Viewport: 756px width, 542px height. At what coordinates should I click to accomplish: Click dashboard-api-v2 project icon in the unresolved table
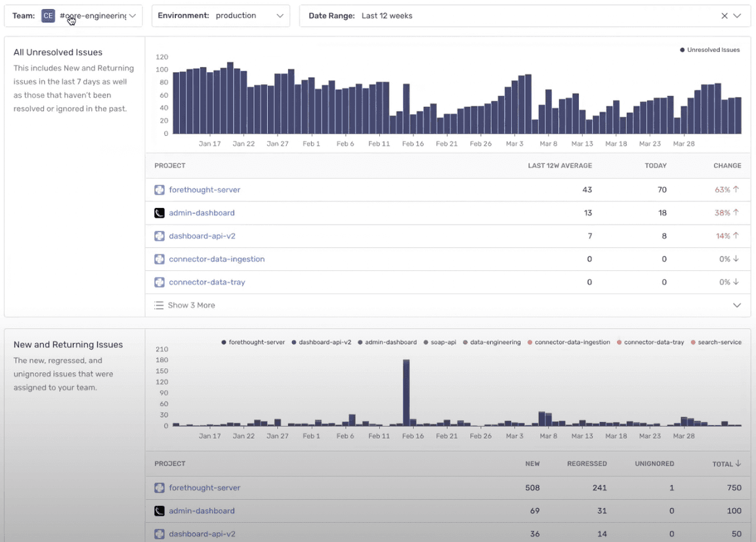tap(159, 236)
